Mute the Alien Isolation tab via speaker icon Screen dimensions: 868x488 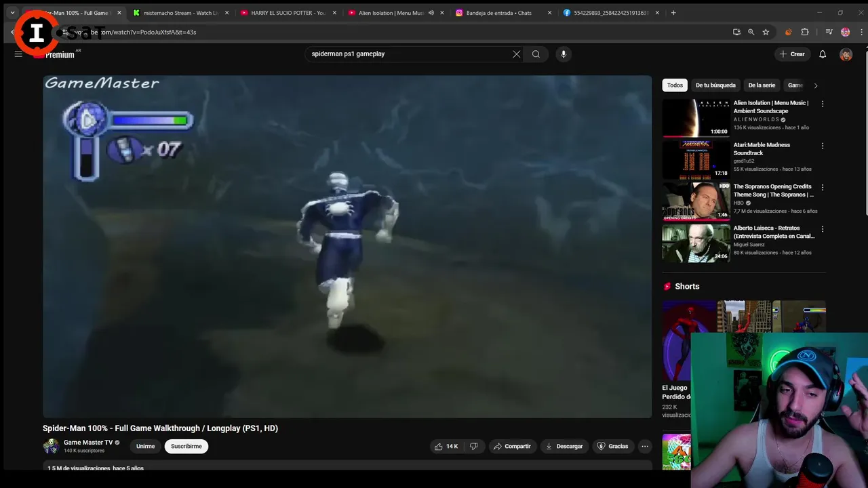click(x=431, y=13)
